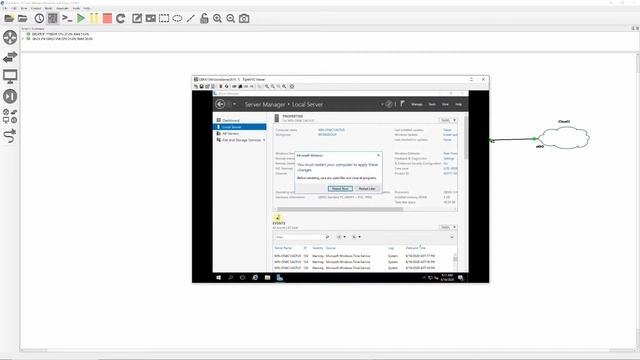
Task: Open the Action Center notification icon
Action: click(461, 278)
